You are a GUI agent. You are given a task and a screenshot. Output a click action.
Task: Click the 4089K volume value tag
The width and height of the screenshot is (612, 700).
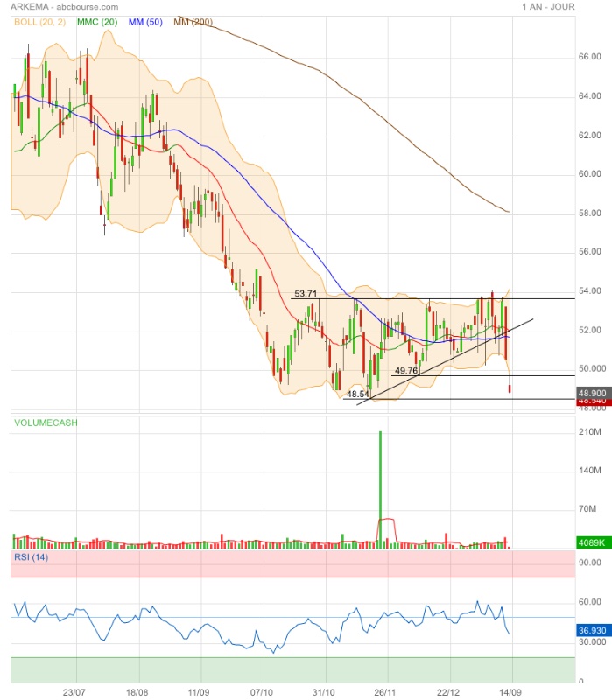point(593,542)
